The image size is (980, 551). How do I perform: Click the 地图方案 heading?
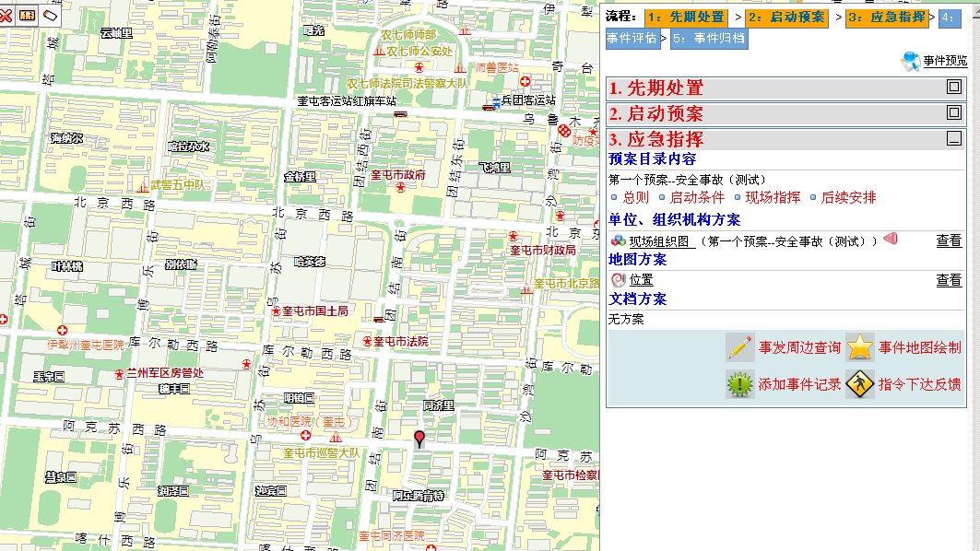pyautogui.click(x=637, y=259)
